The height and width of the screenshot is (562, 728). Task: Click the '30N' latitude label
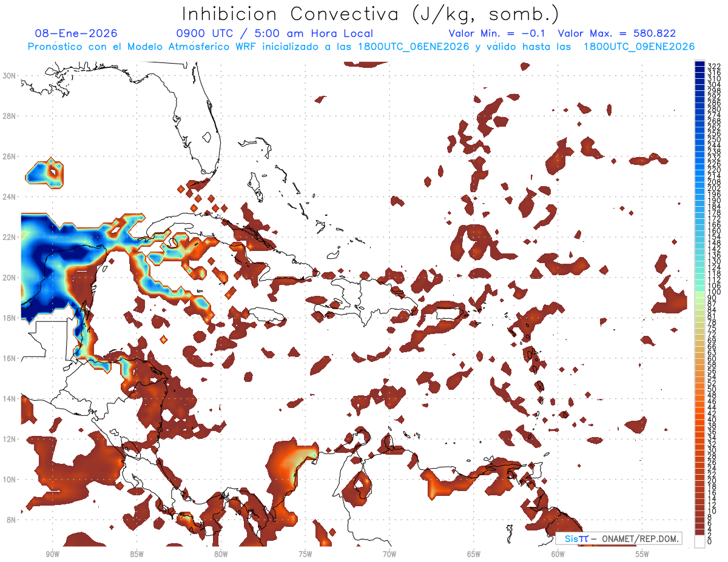coord(8,75)
